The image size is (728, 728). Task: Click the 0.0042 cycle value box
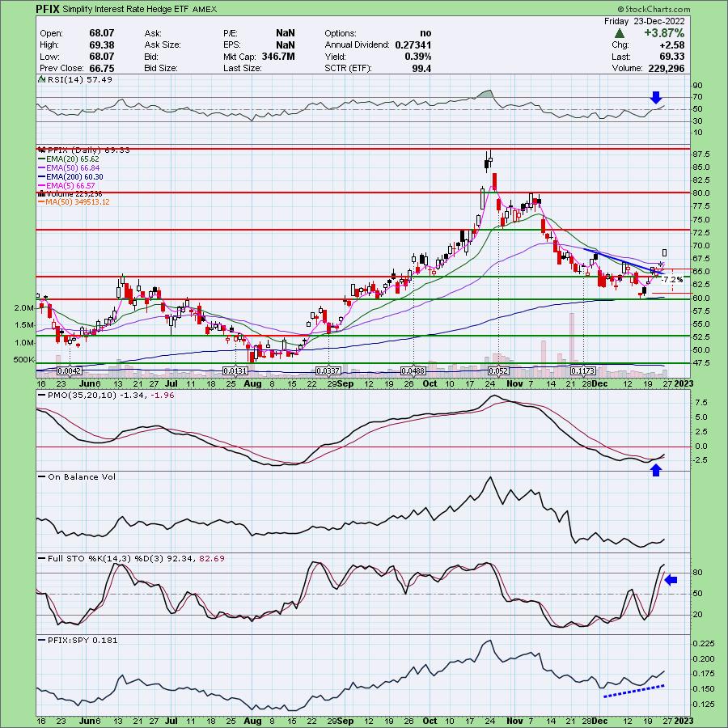pyautogui.click(x=70, y=371)
